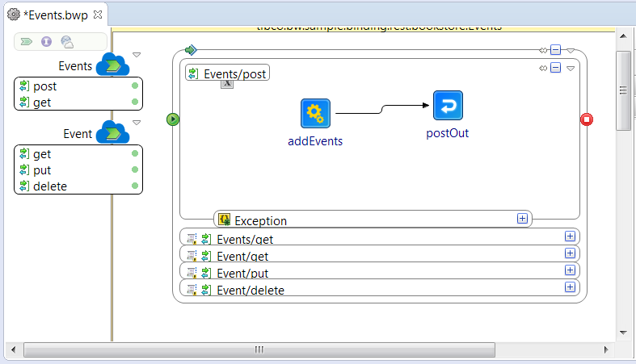Click the X variable icon under Events/post
636x364 pixels.
[227, 84]
